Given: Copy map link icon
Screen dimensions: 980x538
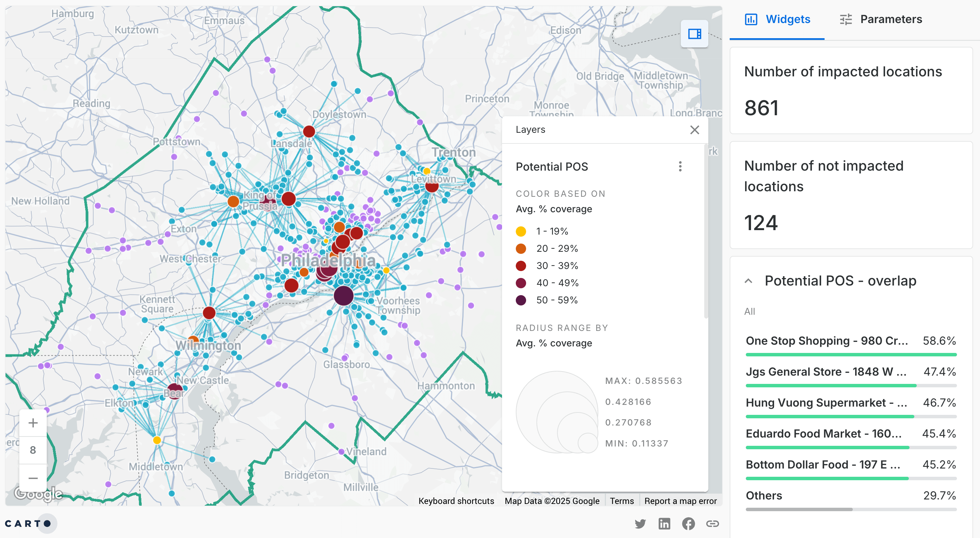Looking at the screenshot, I should click(x=712, y=524).
